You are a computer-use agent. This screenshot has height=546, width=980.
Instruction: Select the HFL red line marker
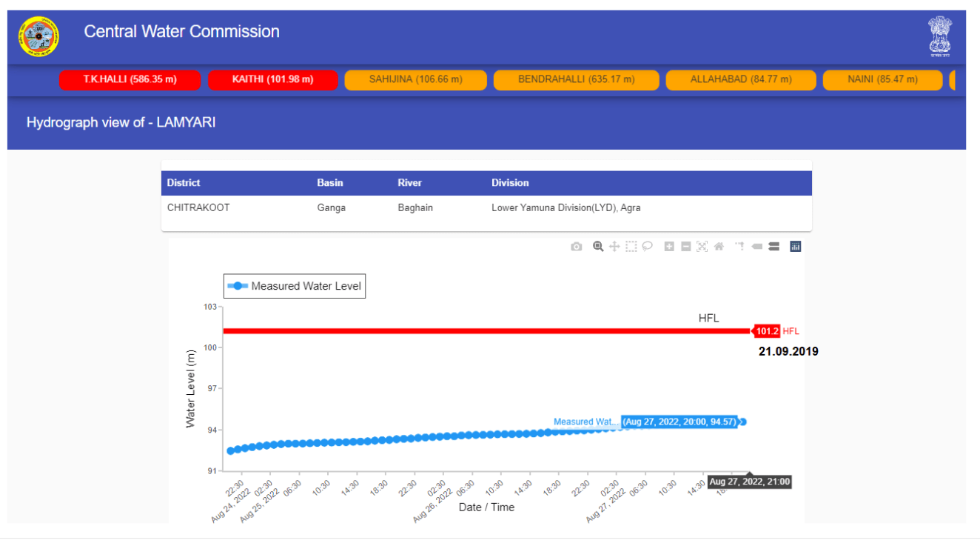766,330
